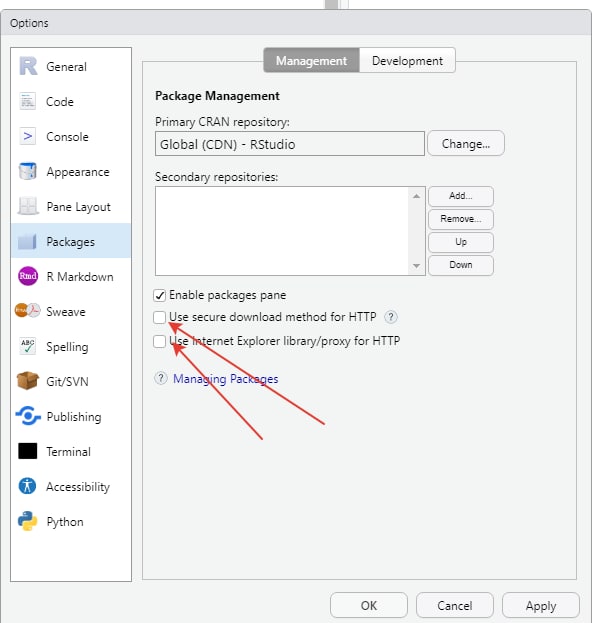Image resolution: width=592 pixels, height=623 pixels.
Task: Go to Sweave options
Action: point(71,311)
